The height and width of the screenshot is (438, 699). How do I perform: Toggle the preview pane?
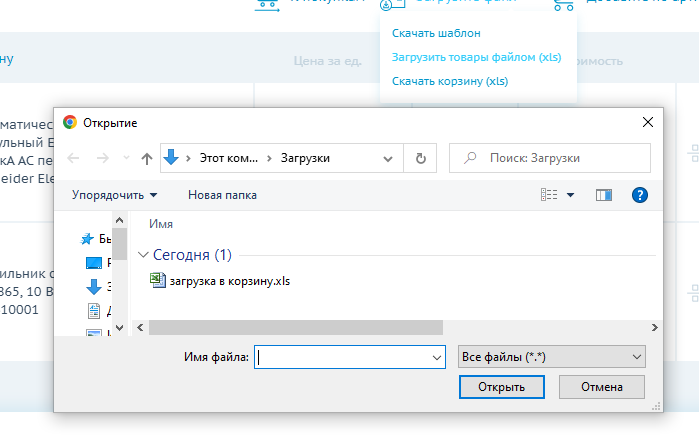(x=604, y=195)
